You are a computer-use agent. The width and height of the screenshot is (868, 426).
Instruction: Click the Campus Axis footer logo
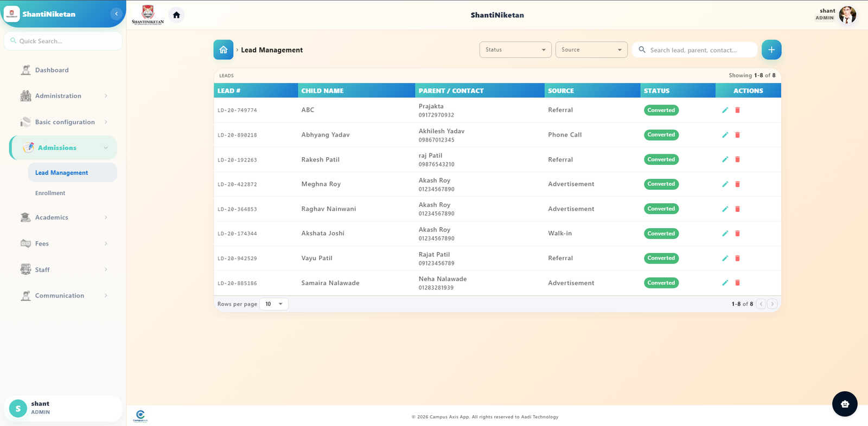140,416
